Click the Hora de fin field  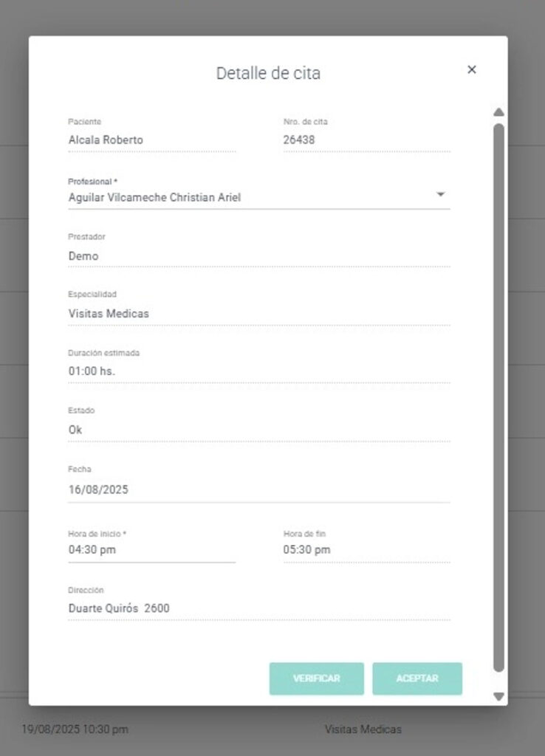[366, 550]
